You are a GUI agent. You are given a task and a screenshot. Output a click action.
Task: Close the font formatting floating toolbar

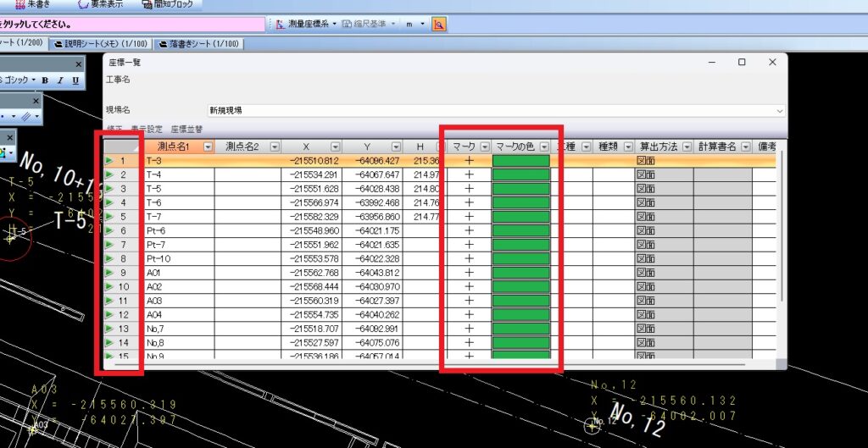pos(79,64)
